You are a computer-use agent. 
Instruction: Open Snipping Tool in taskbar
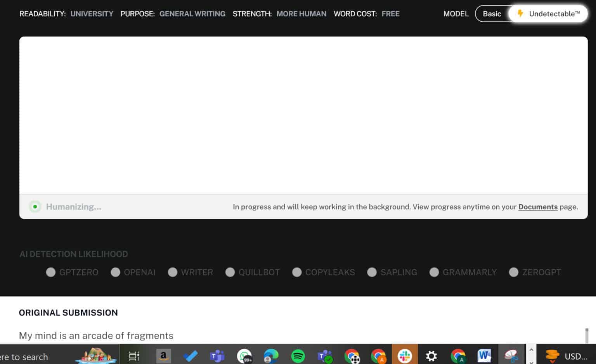tap(511, 356)
